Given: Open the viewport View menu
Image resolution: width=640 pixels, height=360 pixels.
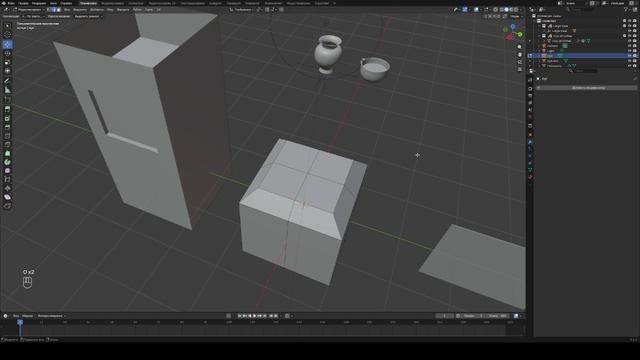Looking at the screenshot, I should tap(67, 9).
